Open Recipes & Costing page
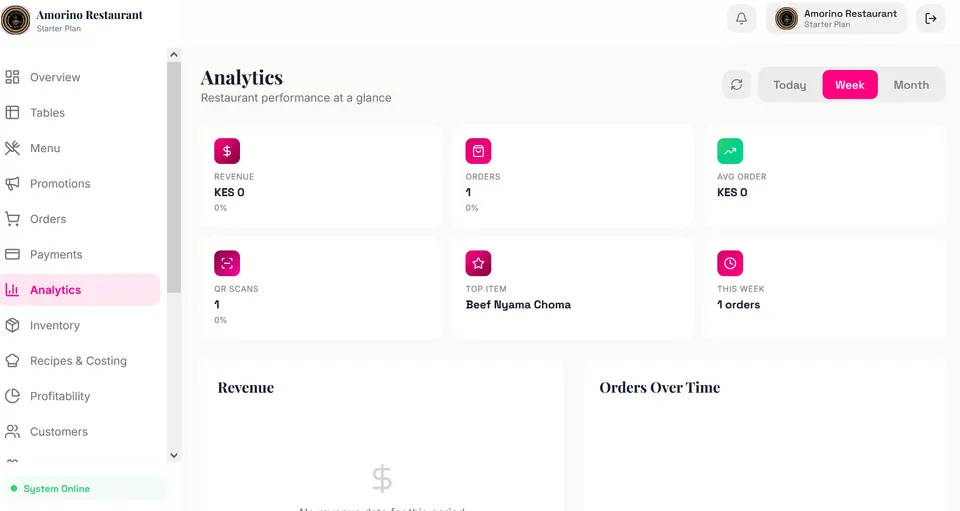 coord(80,361)
